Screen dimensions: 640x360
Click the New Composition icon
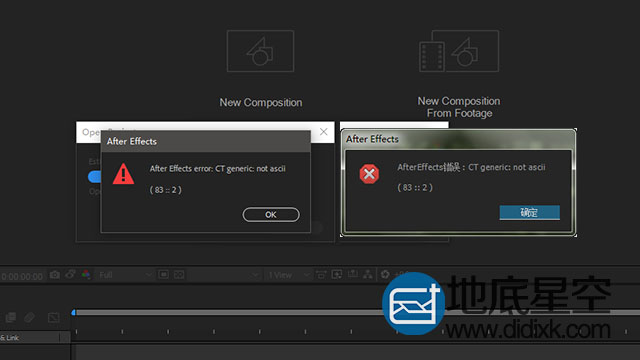pos(260,51)
